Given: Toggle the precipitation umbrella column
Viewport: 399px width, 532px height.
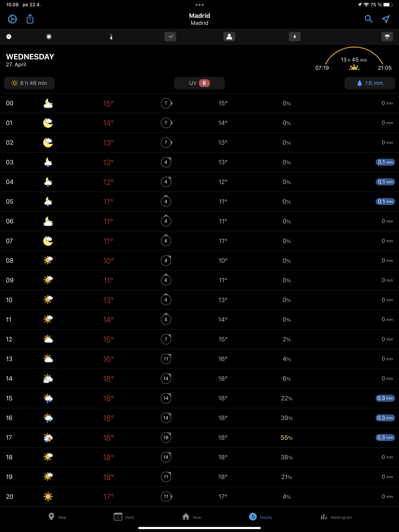Looking at the screenshot, I should (x=387, y=37).
